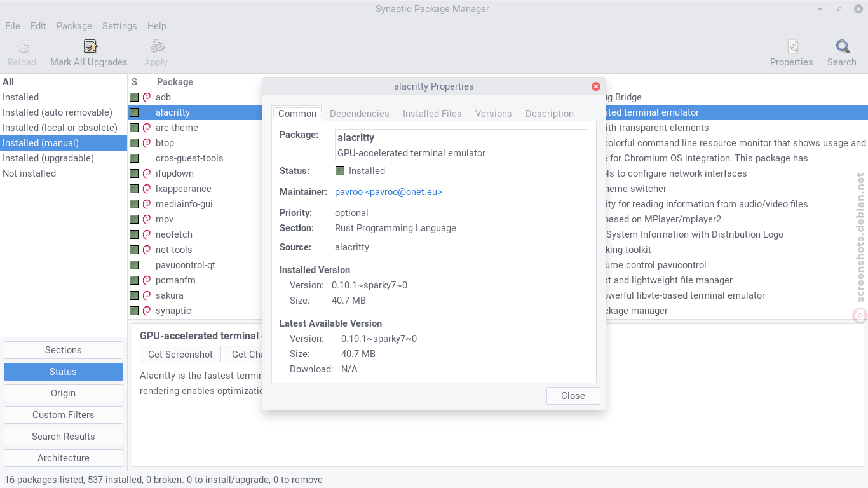The image size is (868, 488).
Task: Toggle the status box for pavucontrol-qt
Action: [x=134, y=265]
